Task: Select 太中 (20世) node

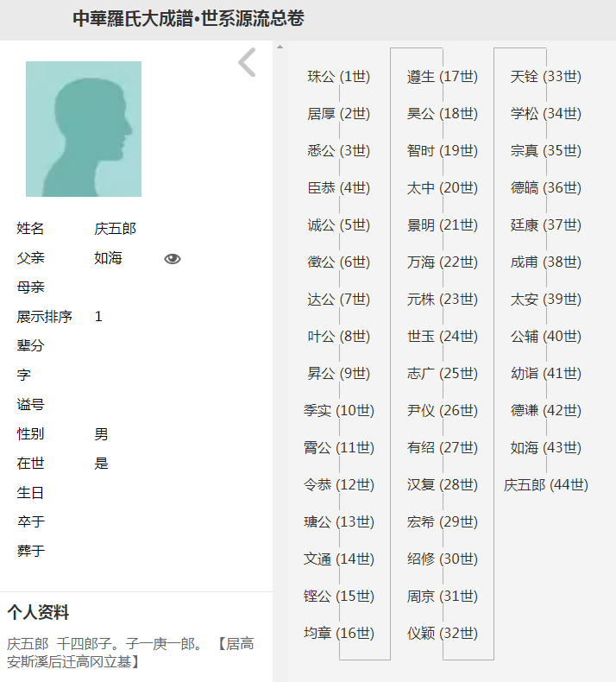Action: coord(442,188)
